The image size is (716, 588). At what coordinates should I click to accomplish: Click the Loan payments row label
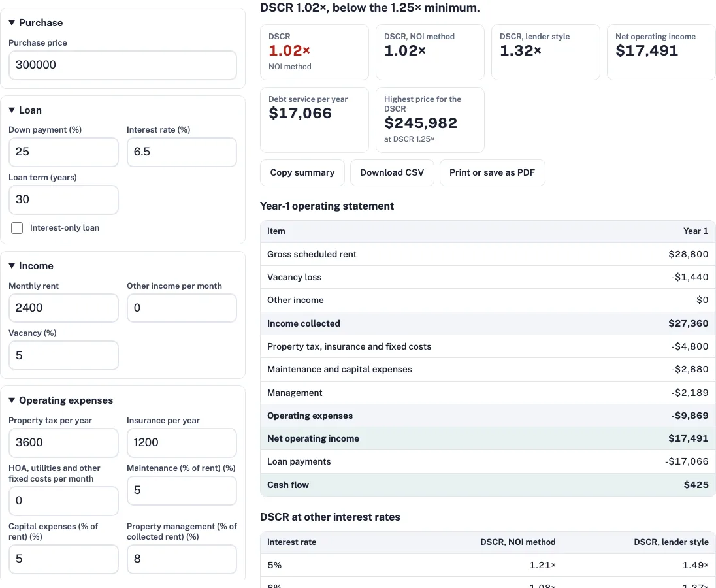[x=299, y=461]
